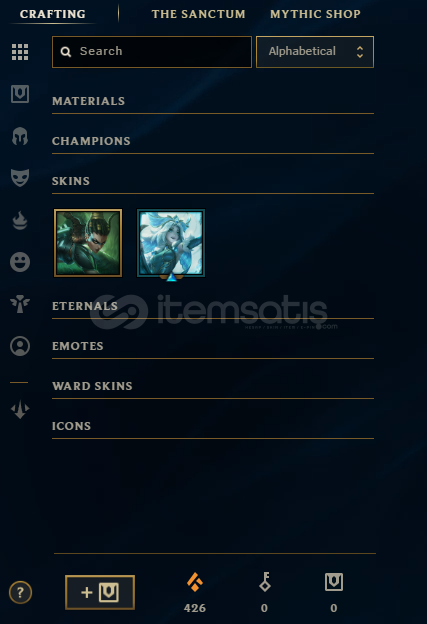Image resolution: width=427 pixels, height=624 pixels.
Task: Open the help question mark button
Action: (20, 593)
